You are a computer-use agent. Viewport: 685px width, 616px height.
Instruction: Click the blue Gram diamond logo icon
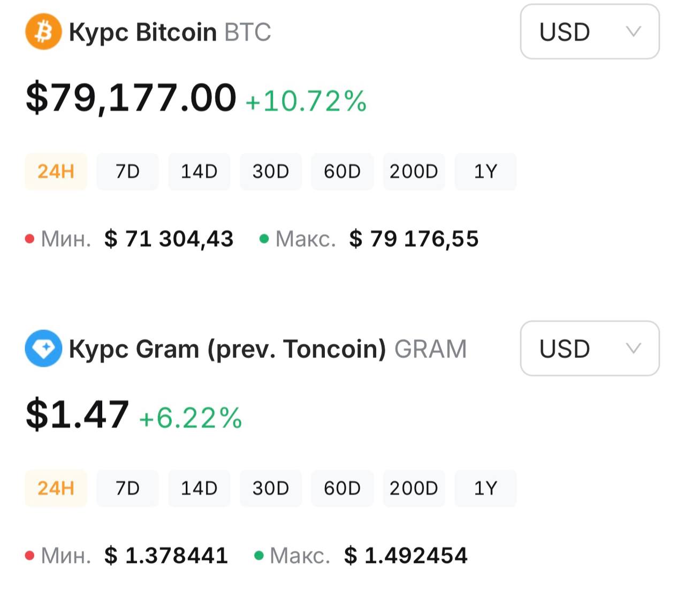(x=43, y=349)
